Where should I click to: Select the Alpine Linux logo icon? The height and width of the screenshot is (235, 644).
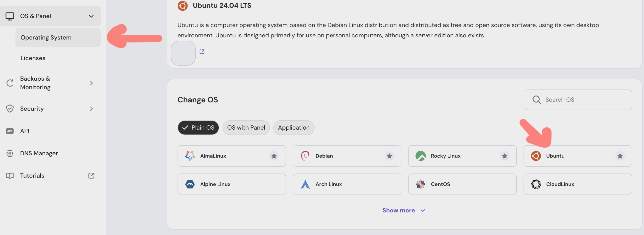point(190,184)
